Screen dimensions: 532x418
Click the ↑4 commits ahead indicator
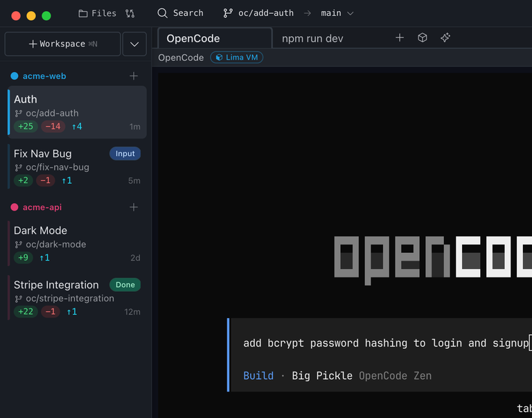[x=77, y=127]
